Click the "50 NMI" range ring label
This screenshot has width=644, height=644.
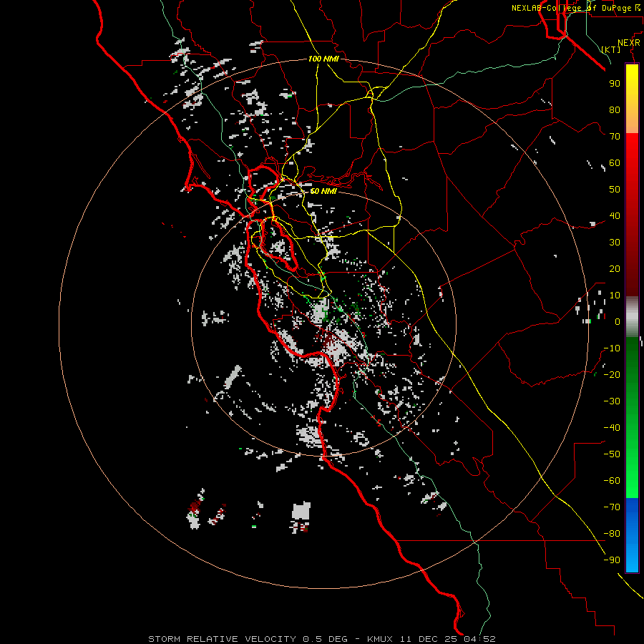[x=323, y=191]
